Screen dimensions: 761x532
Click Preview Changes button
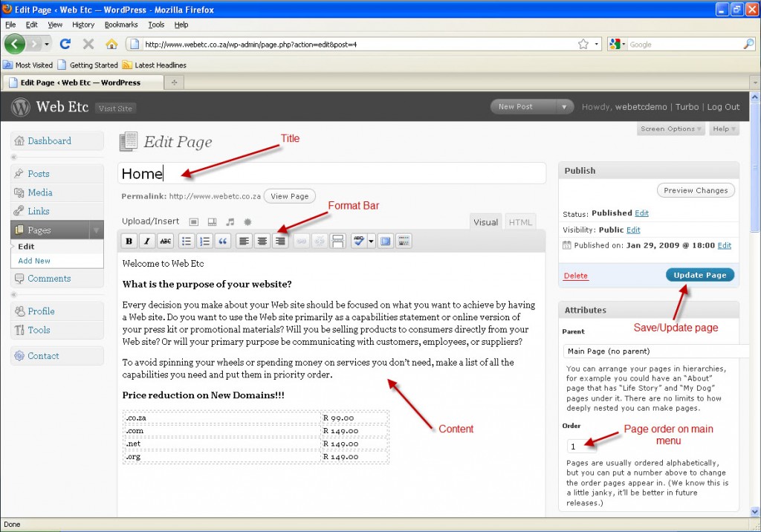pyautogui.click(x=696, y=190)
